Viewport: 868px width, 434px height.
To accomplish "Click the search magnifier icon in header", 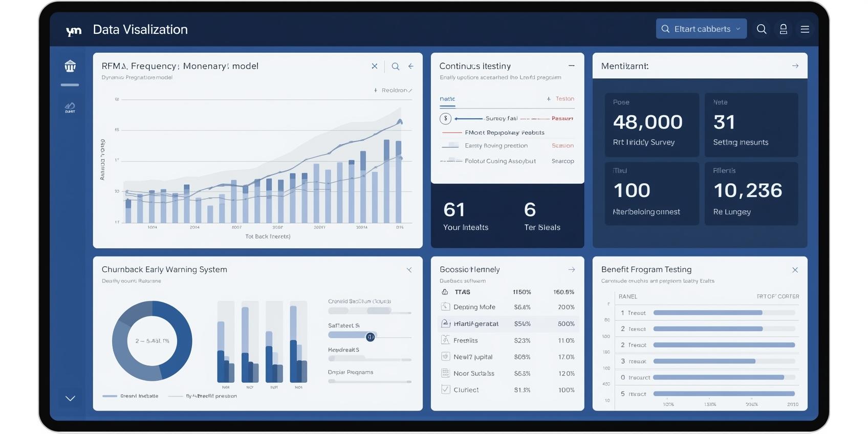I will coord(762,29).
